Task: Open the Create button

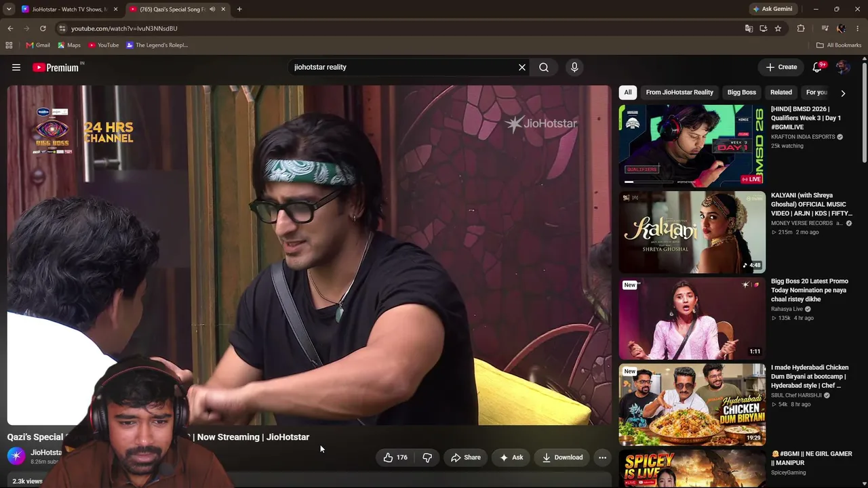Action: [781, 67]
